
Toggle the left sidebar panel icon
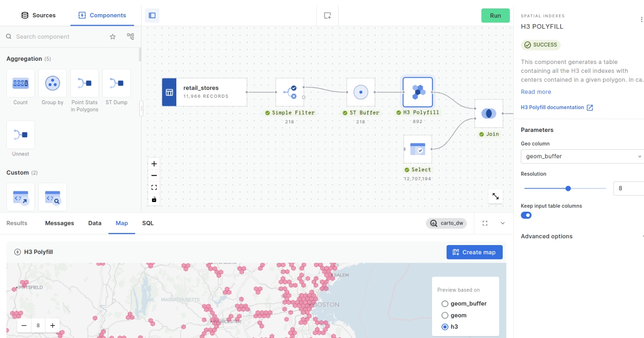(x=152, y=15)
